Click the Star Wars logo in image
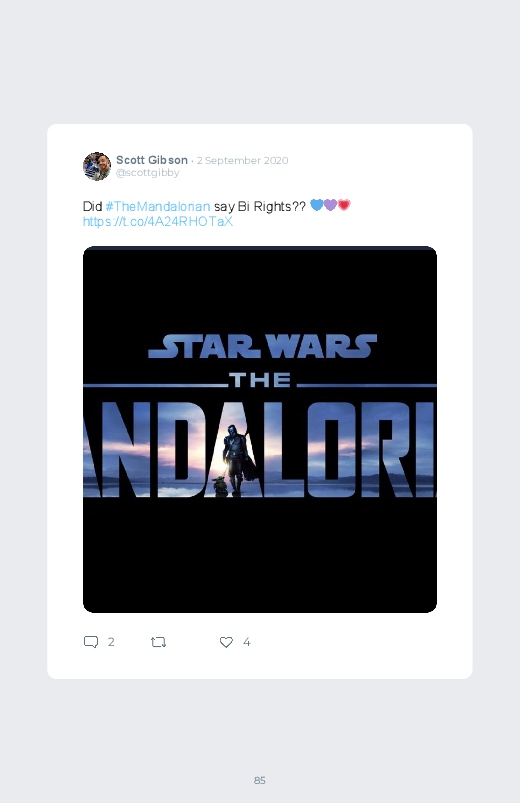This screenshot has height=803, width=520. pyautogui.click(x=262, y=346)
